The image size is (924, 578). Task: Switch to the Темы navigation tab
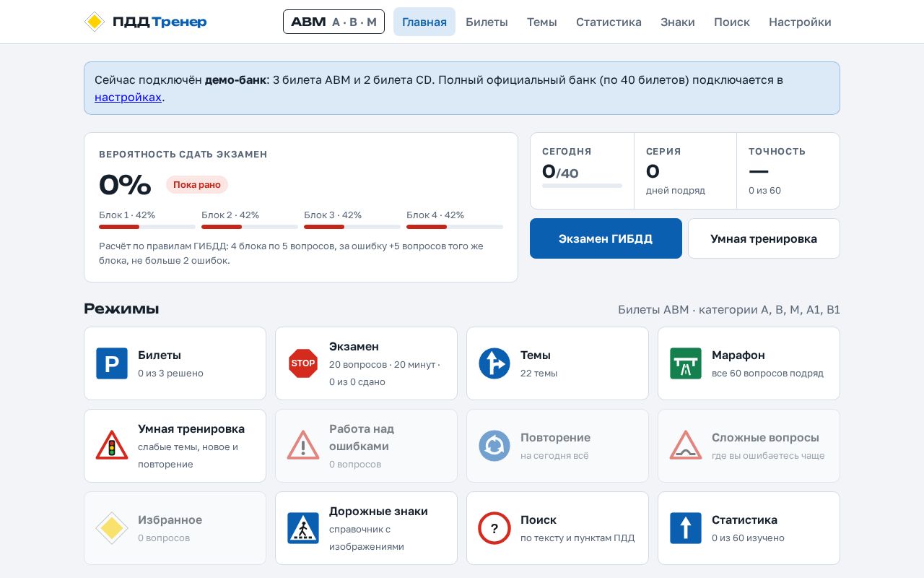542,22
